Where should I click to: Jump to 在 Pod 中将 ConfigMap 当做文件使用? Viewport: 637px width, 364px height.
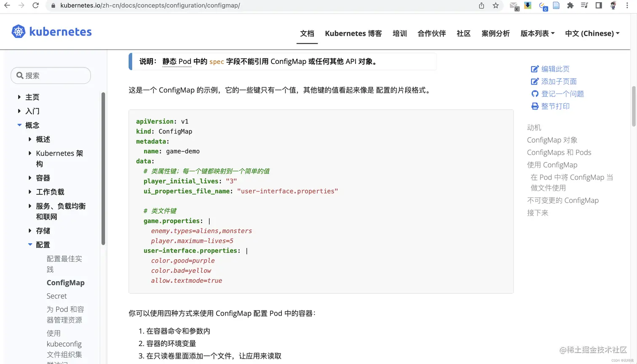[572, 183]
